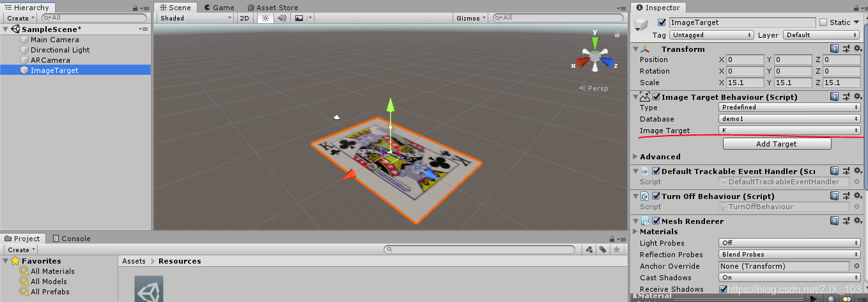Open Hierarchy Create dropdown
This screenshot has width=868, height=302.
(21, 18)
